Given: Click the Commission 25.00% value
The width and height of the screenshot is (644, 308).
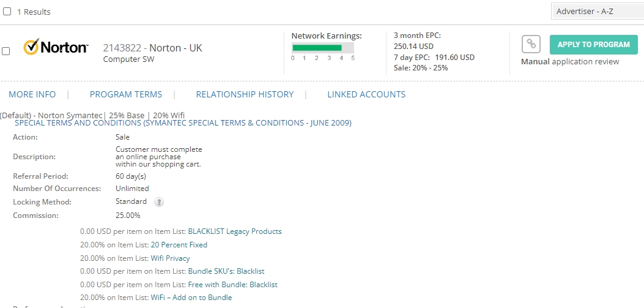Looking at the screenshot, I should point(128,215).
